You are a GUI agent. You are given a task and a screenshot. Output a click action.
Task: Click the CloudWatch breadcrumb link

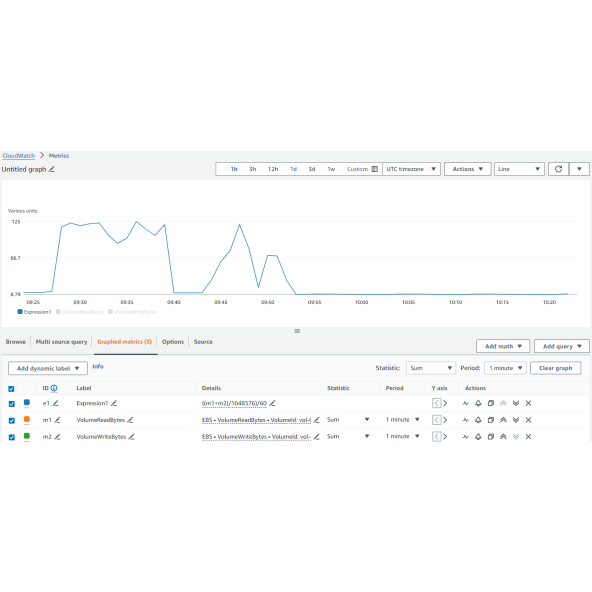(18, 156)
